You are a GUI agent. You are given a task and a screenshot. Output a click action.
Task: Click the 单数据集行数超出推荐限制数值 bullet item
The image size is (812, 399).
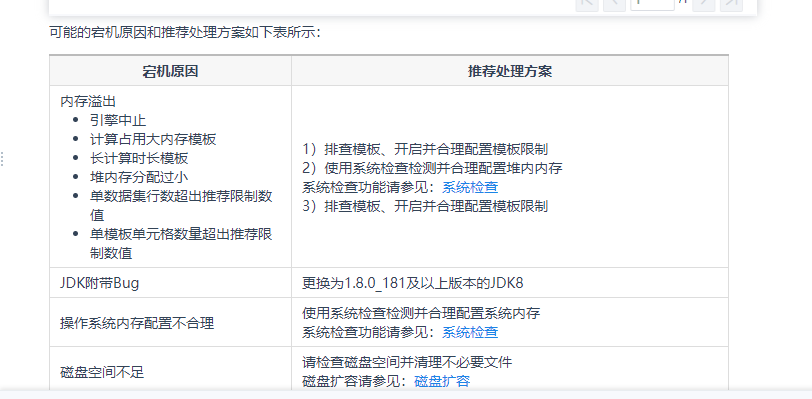181,206
